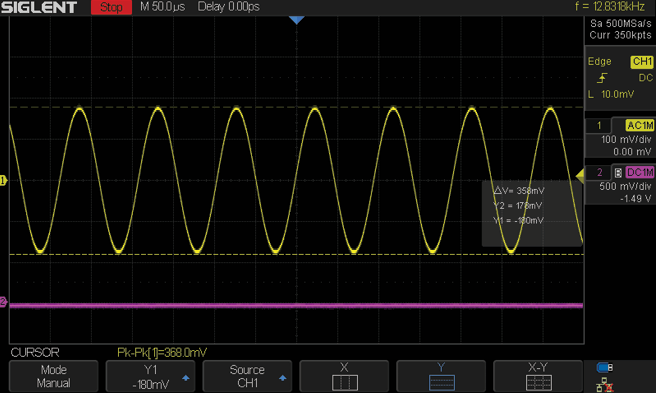Click the yellow trigger level arrow
This screenshot has width=658, height=395.
click(x=580, y=176)
